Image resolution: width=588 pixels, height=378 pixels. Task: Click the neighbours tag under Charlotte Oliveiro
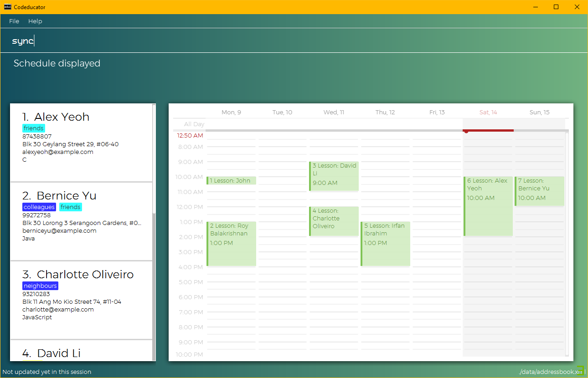[x=41, y=286]
